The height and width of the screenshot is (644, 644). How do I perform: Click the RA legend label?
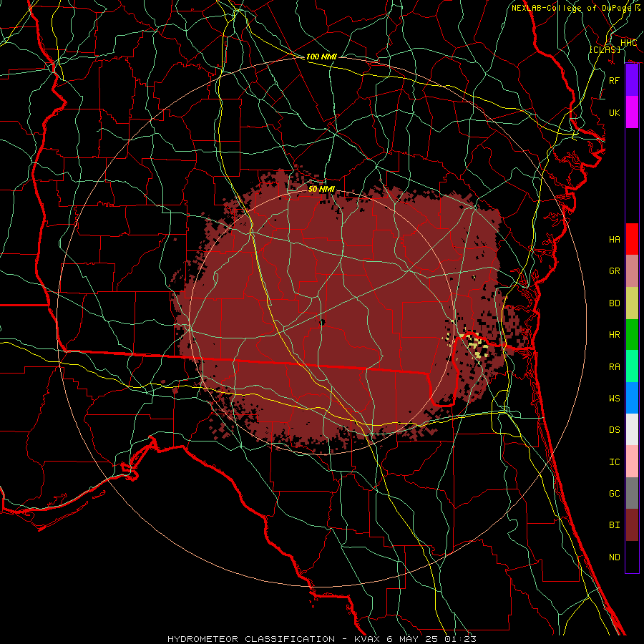point(614,367)
